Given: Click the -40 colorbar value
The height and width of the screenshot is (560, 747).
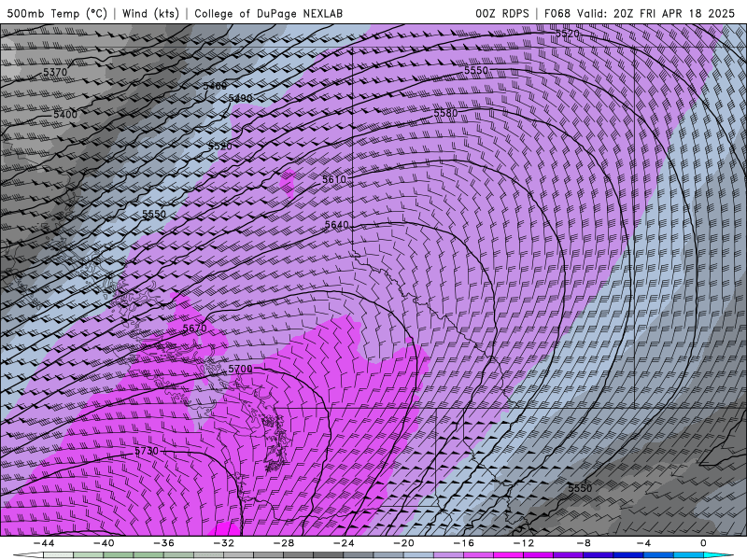Looking at the screenshot, I should [104, 543].
